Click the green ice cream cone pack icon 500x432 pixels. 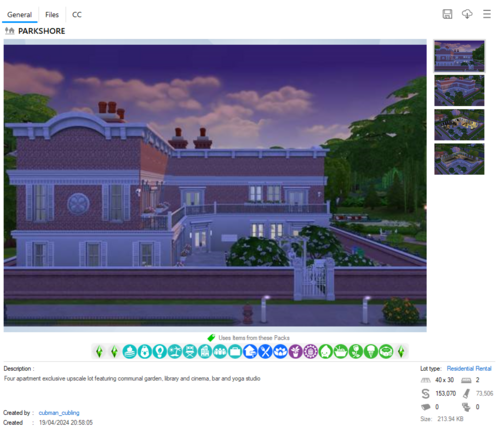[x=371, y=351]
